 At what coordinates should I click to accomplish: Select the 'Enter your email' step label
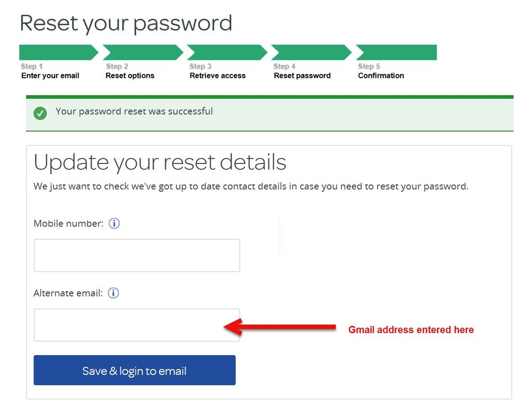coord(50,76)
